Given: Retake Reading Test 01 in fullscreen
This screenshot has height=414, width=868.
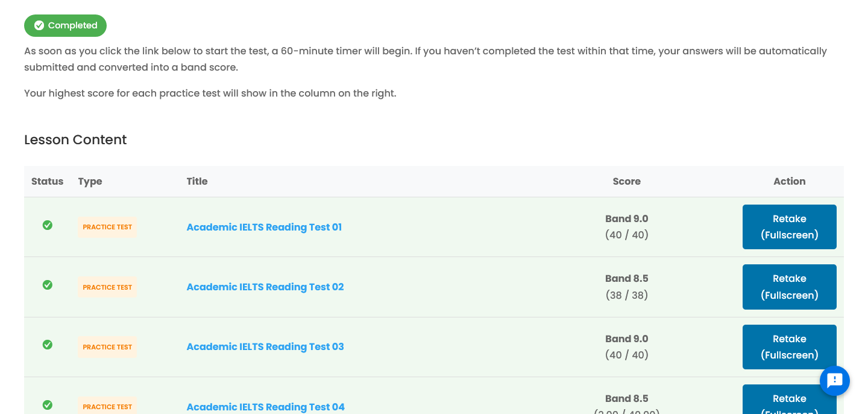Looking at the screenshot, I should (x=789, y=227).
